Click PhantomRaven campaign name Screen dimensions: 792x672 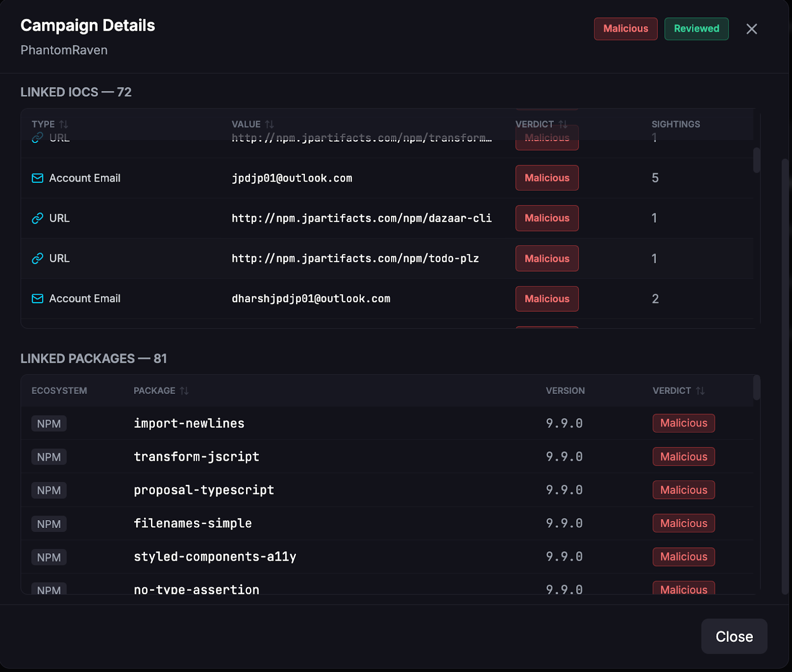(x=64, y=50)
